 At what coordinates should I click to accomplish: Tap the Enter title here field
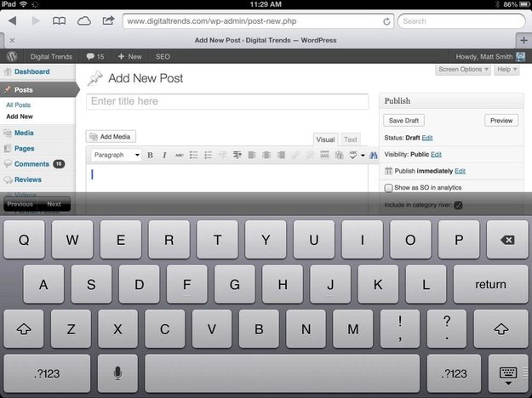click(227, 101)
